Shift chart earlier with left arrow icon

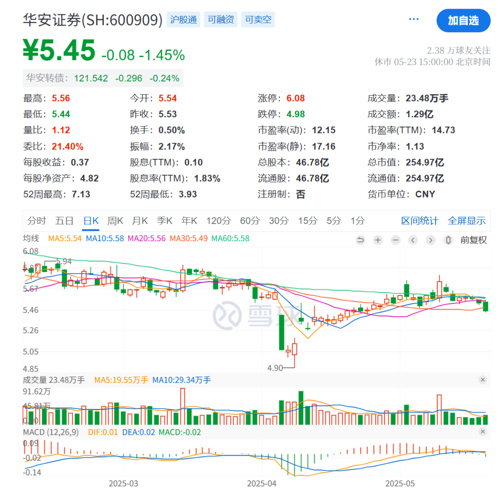click(413, 240)
